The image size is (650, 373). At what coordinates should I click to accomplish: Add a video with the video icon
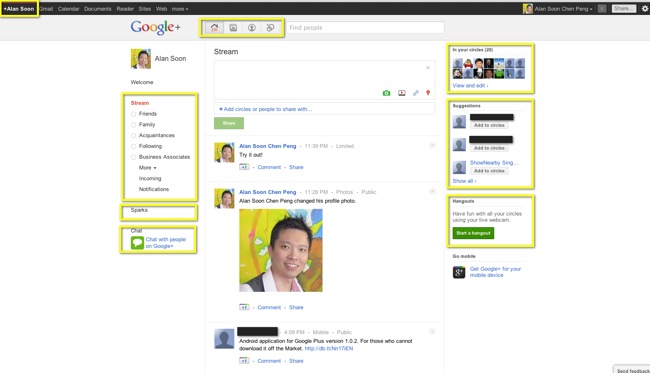click(402, 93)
